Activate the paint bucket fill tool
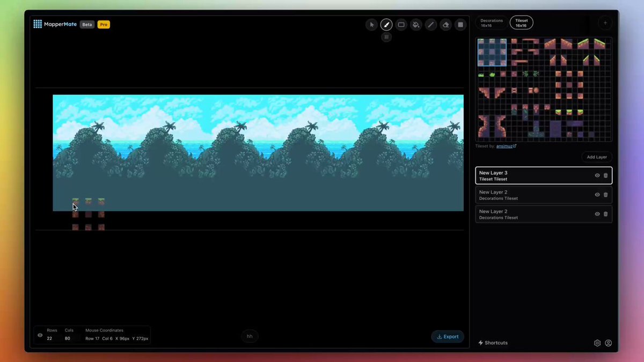Viewport: 644px width, 362px height. click(x=416, y=25)
